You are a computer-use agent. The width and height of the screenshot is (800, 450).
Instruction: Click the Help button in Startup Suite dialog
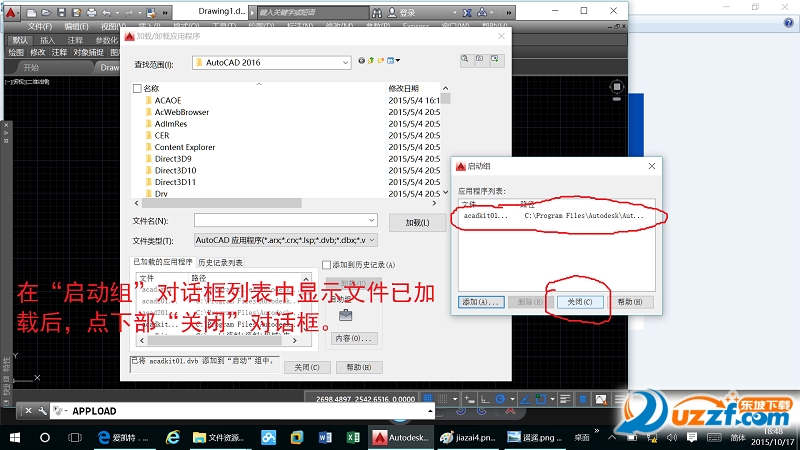(630, 302)
